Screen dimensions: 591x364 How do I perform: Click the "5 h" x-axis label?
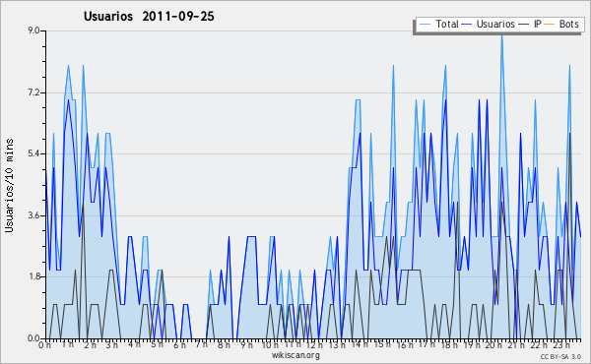coord(158,344)
